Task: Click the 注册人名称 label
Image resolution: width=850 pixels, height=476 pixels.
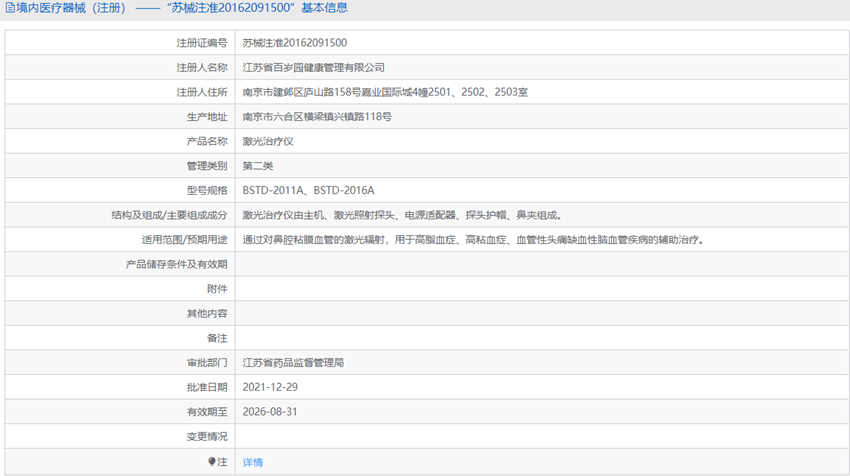Action: [202, 67]
